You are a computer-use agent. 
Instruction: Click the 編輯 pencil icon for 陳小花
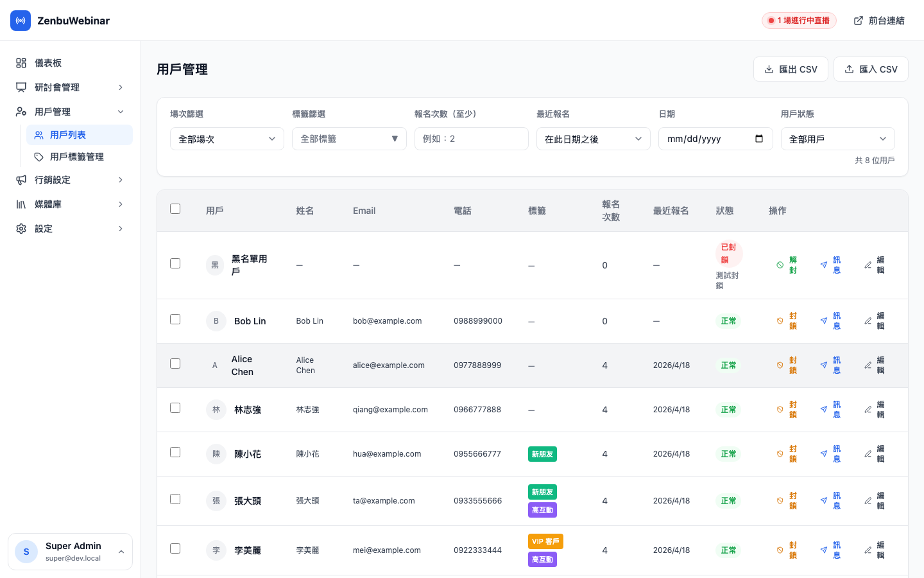pyautogui.click(x=868, y=453)
